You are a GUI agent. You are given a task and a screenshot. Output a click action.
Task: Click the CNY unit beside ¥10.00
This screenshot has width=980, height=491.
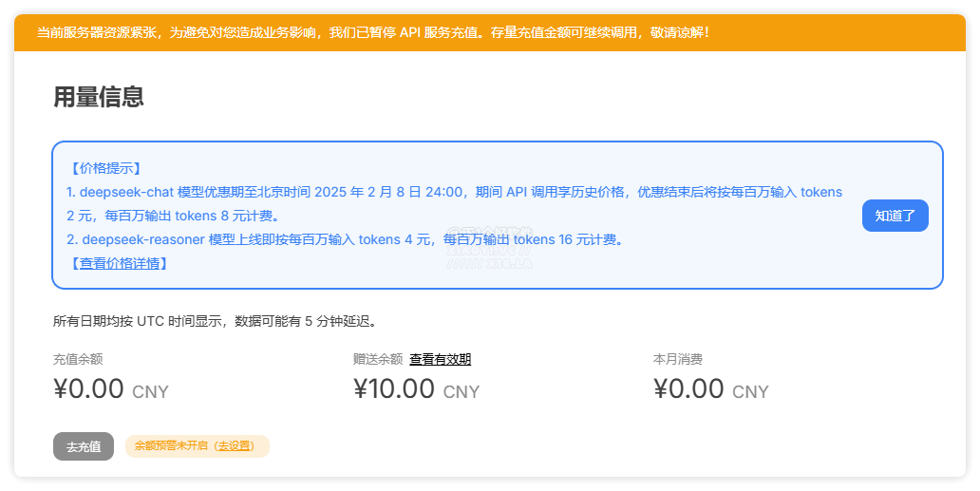point(462,391)
